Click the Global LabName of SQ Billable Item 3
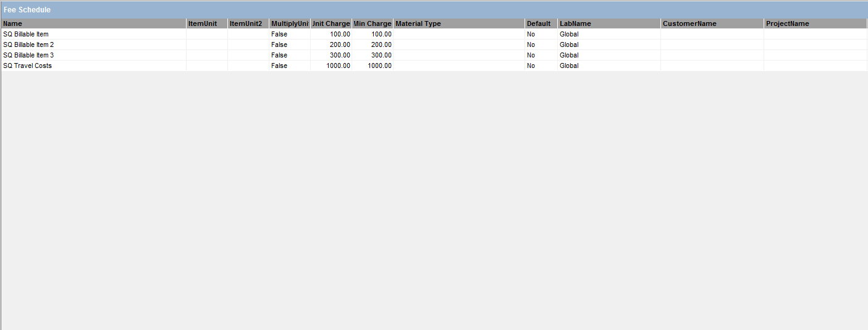Image resolution: width=868 pixels, height=330 pixels. 569,55
